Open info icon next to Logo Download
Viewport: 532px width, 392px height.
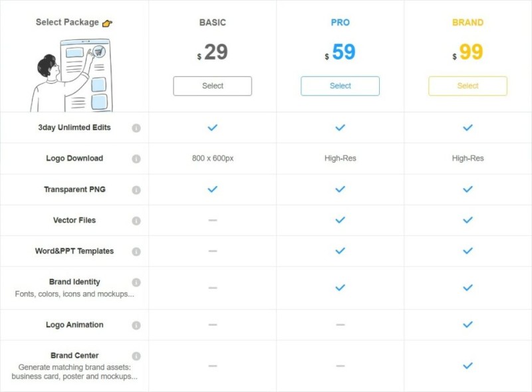[136, 159]
